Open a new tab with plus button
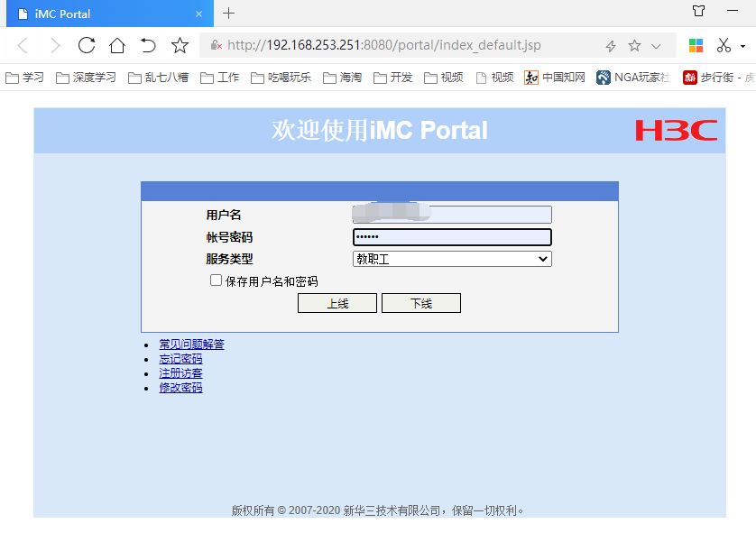The height and width of the screenshot is (533, 756). pos(229,13)
